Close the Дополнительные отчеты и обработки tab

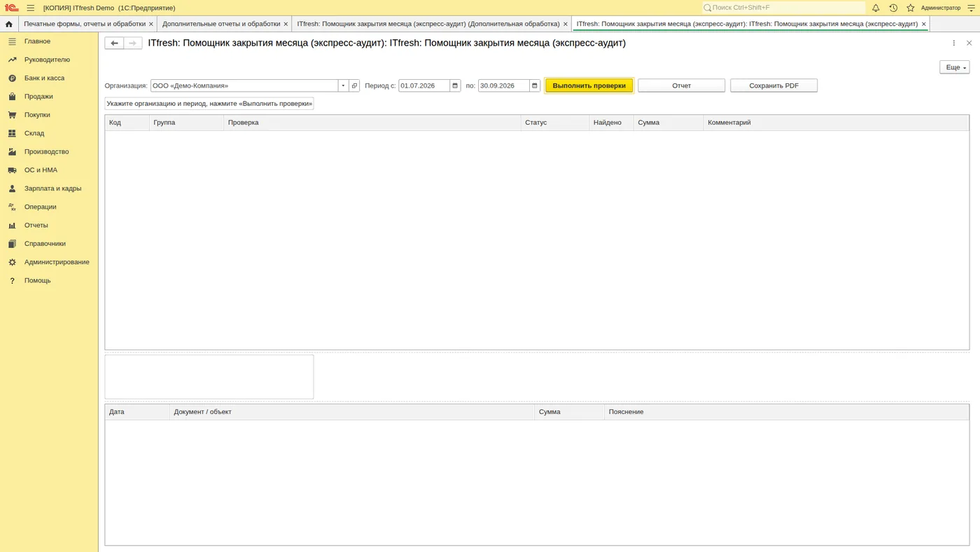tap(286, 24)
